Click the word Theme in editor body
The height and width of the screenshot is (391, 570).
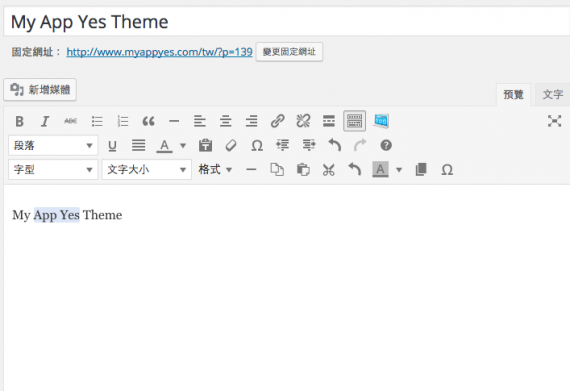103,215
